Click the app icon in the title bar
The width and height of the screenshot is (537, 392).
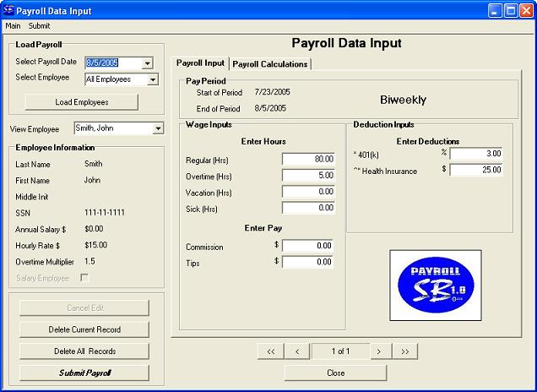8,11
